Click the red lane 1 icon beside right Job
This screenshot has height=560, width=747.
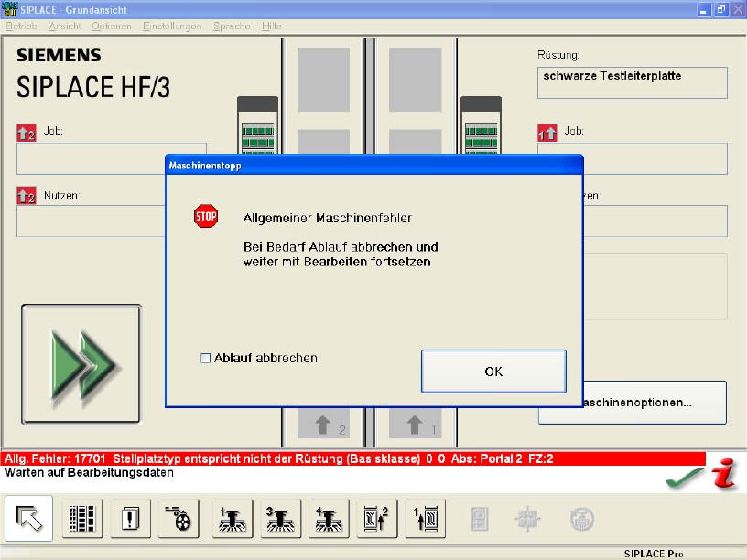[547, 133]
